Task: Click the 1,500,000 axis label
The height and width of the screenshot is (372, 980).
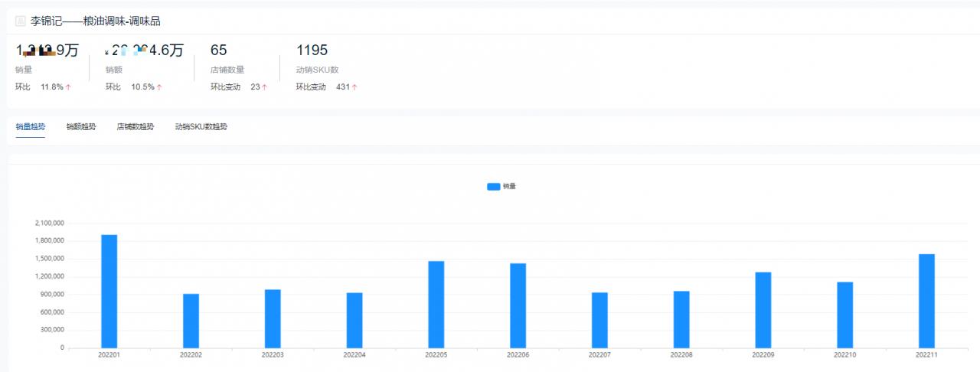Action: (x=50, y=259)
